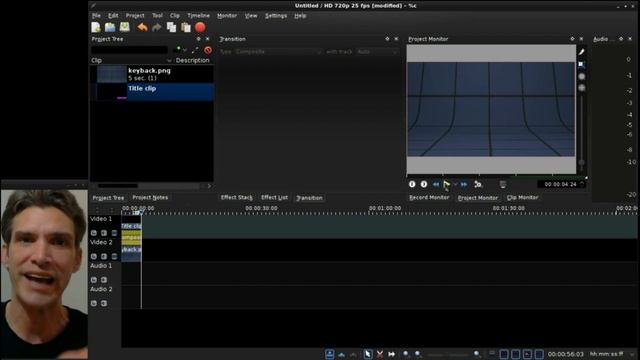This screenshot has width=640, height=360.
Task: Select the Selection arrow tool
Action: coord(367,354)
